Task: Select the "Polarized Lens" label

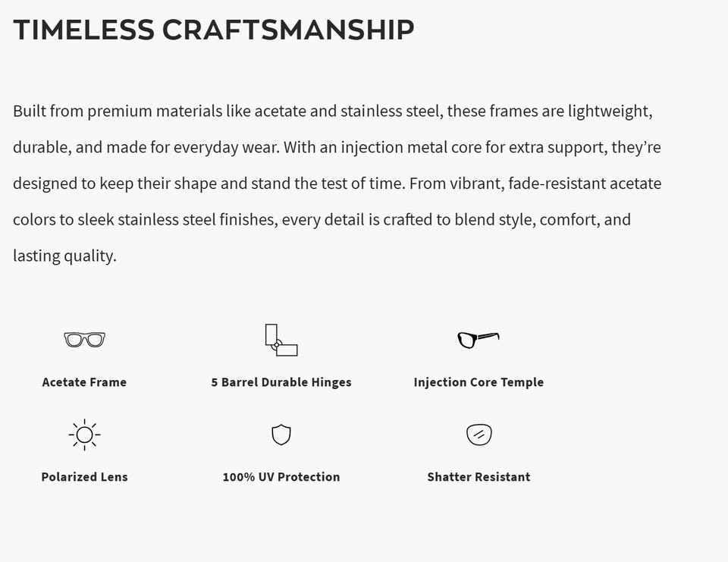Action: click(84, 477)
